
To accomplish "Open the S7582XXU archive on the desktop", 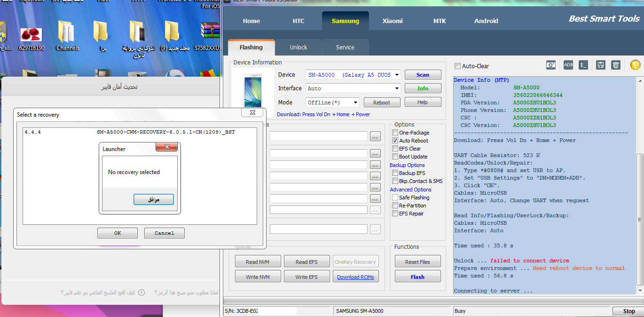I will coord(208,36).
